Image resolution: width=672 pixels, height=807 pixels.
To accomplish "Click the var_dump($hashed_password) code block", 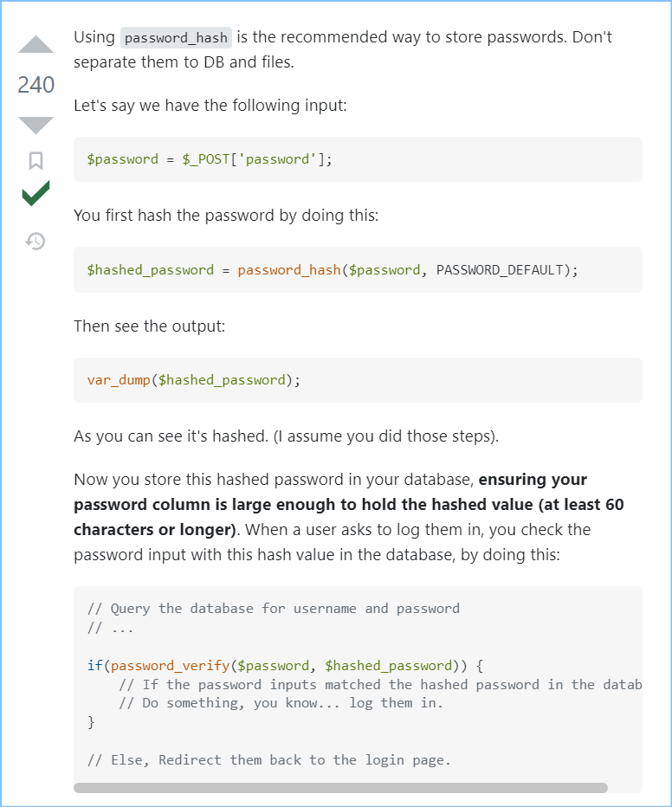I will pos(194,380).
